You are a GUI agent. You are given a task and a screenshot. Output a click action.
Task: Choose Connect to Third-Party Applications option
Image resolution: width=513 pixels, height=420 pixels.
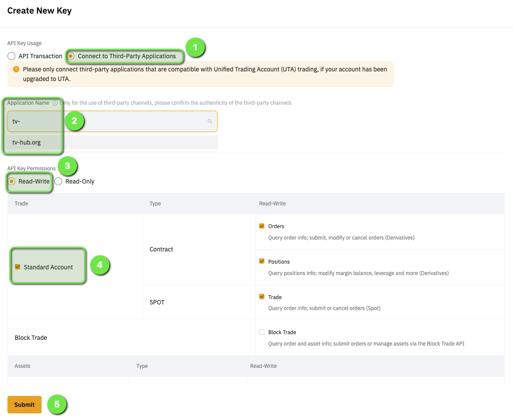tap(71, 56)
